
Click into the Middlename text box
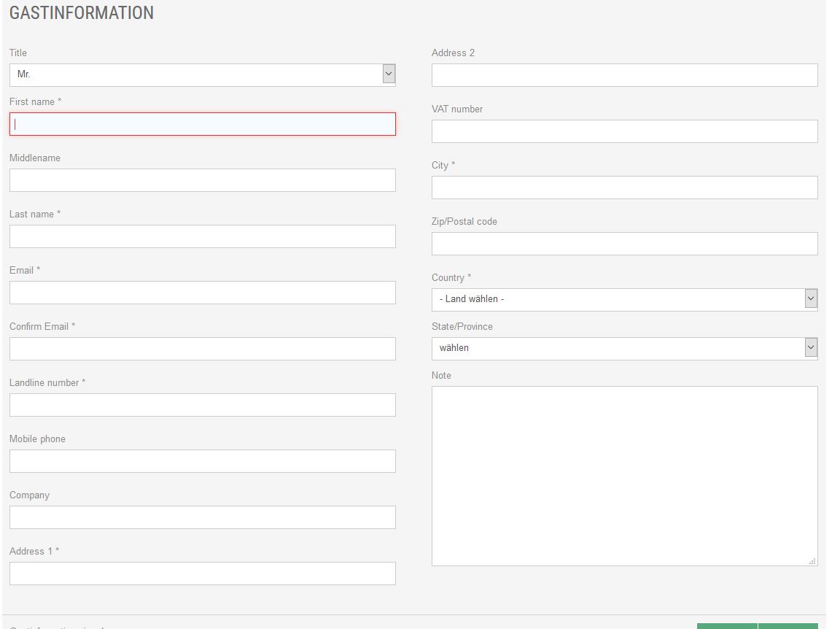[x=202, y=180]
